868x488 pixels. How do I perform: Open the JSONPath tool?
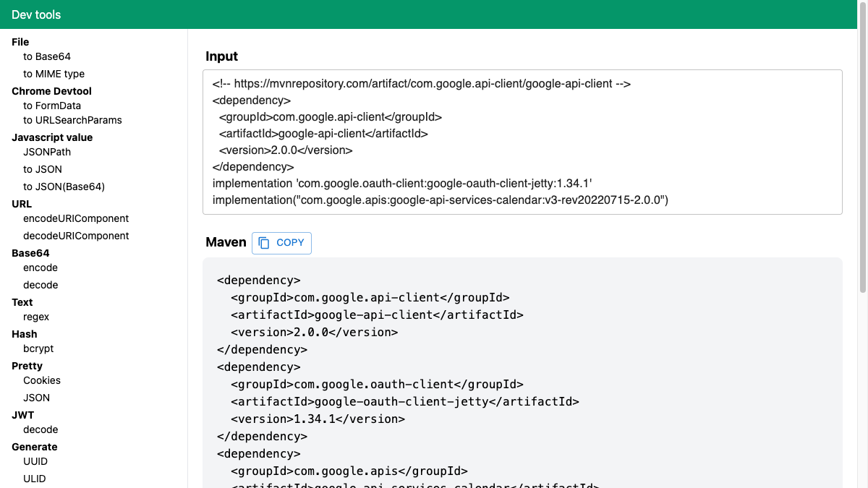coord(47,152)
